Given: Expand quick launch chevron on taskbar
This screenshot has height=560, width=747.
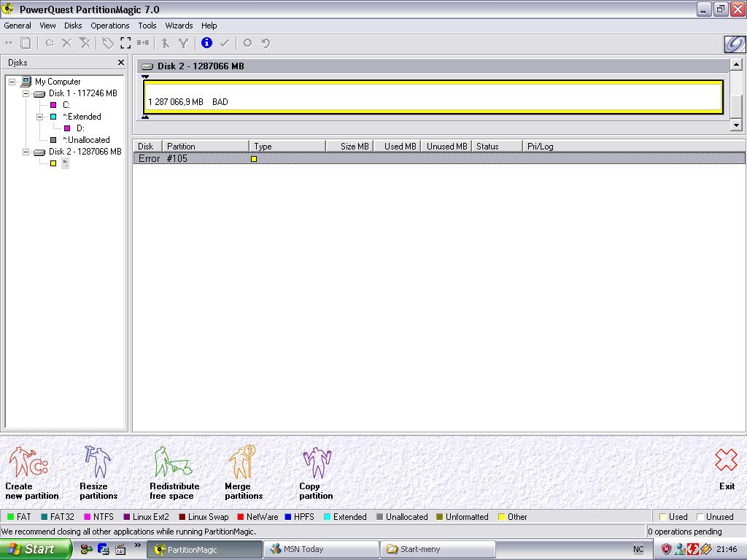Looking at the screenshot, I should coord(138,545).
